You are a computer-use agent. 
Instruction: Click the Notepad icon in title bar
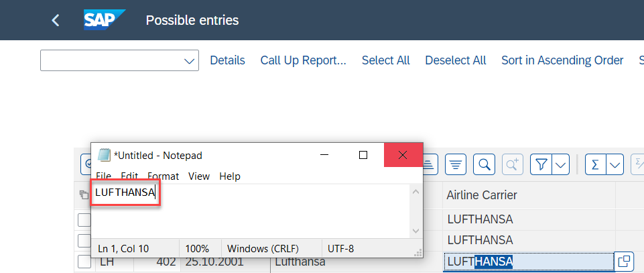(104, 155)
